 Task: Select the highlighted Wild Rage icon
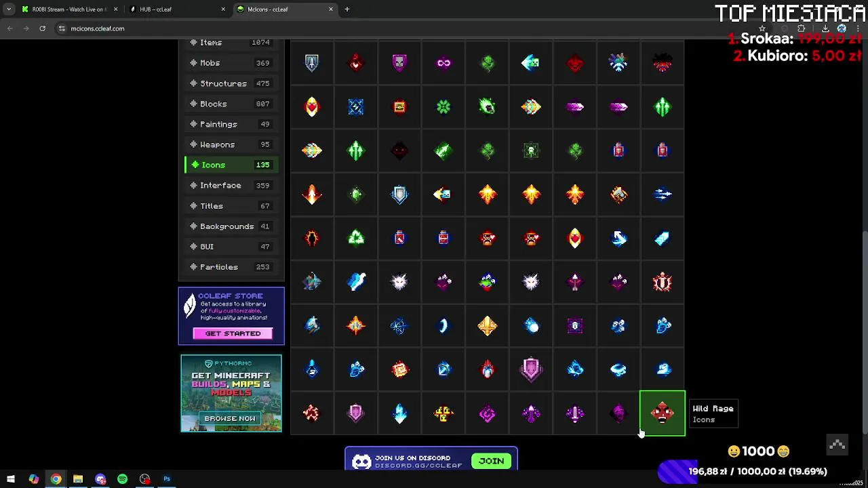pyautogui.click(x=663, y=413)
